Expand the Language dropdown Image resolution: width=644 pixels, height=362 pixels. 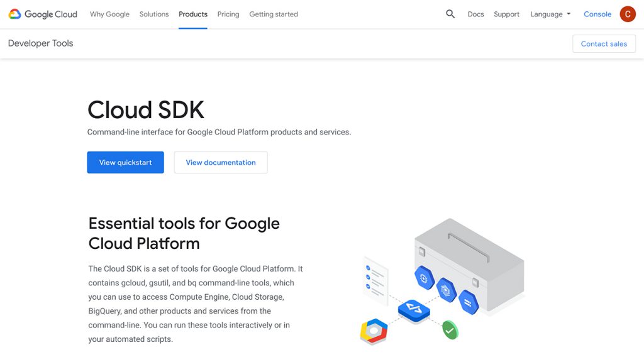coord(550,14)
